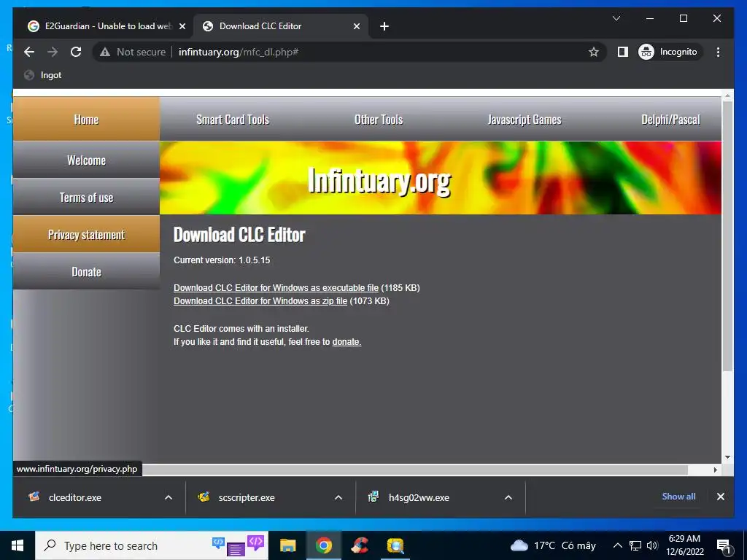Open the Delphi/Pascal menu

pyautogui.click(x=670, y=119)
